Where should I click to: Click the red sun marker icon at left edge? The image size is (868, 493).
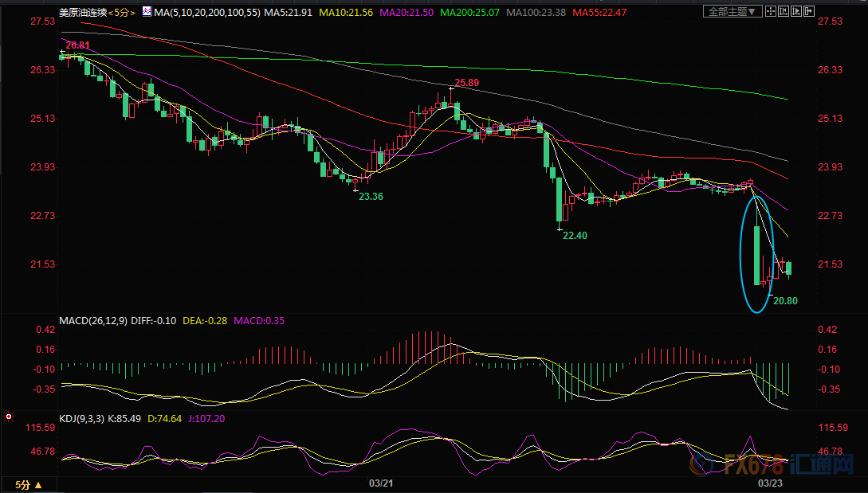point(9,416)
